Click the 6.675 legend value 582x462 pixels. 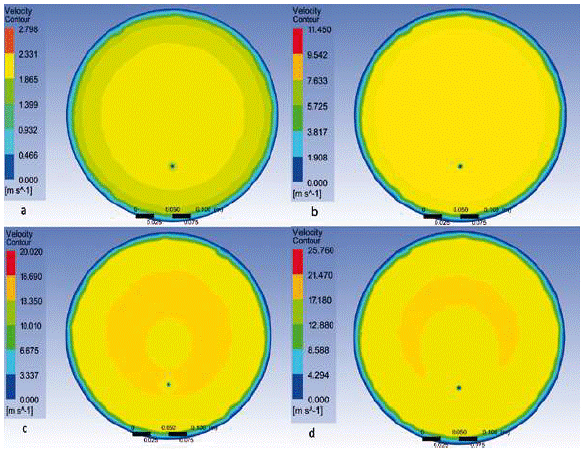pos(29,351)
